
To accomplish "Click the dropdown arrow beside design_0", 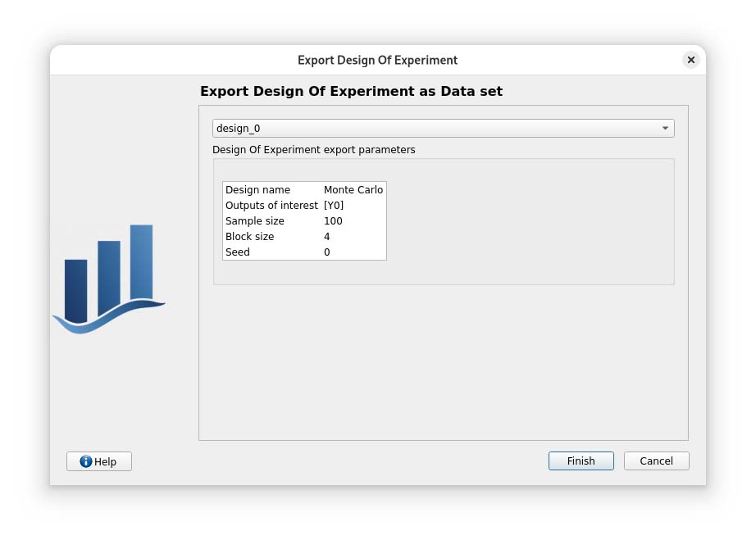I will [x=665, y=129].
